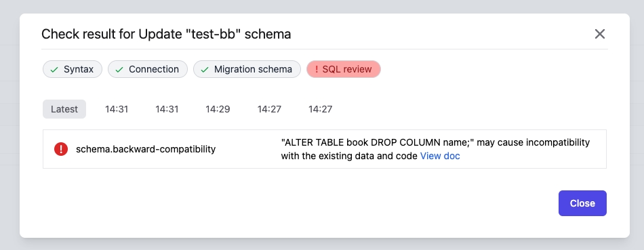
Task: Click the Check result for Update title
Action: [166, 34]
